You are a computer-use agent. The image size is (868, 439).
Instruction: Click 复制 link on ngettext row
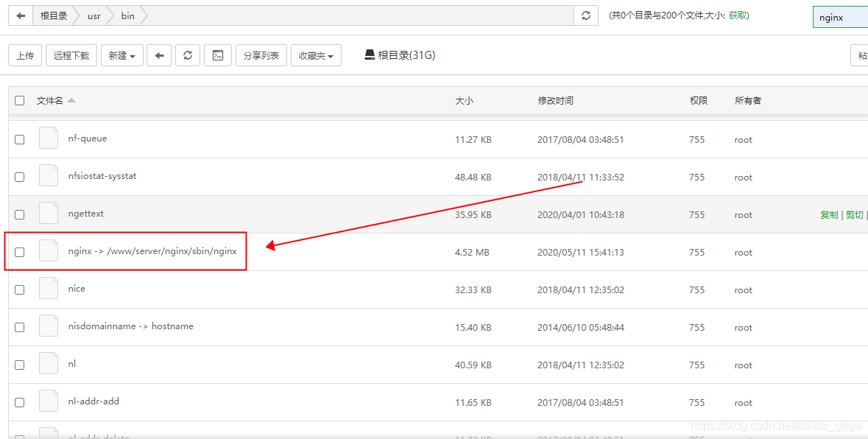pos(829,215)
